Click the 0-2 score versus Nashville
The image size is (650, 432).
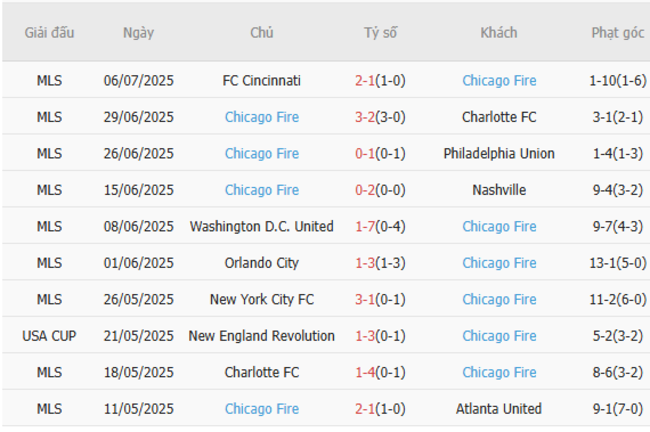tap(365, 190)
